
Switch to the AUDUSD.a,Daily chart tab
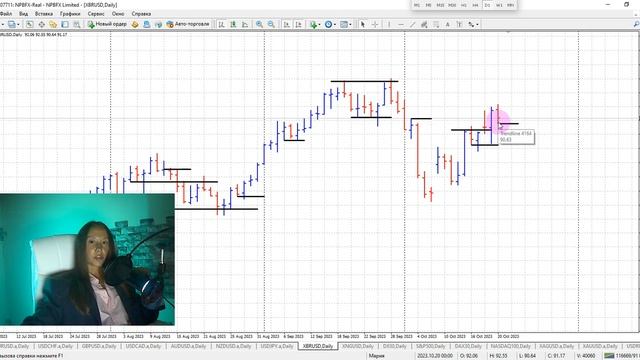188,346
